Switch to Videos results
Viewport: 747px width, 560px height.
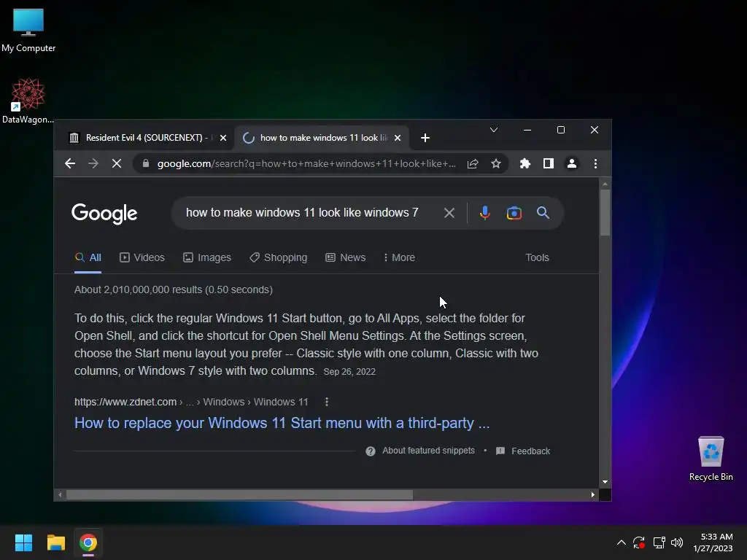pos(142,257)
